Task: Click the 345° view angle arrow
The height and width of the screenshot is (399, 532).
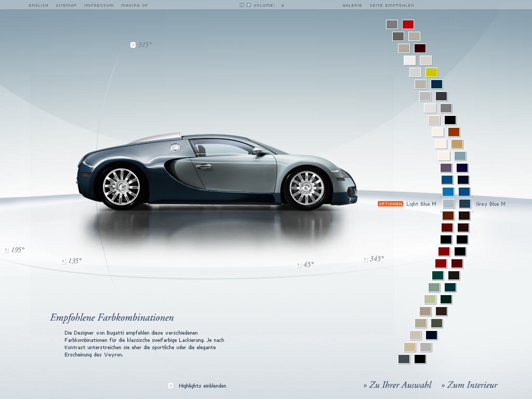Action: click(365, 259)
